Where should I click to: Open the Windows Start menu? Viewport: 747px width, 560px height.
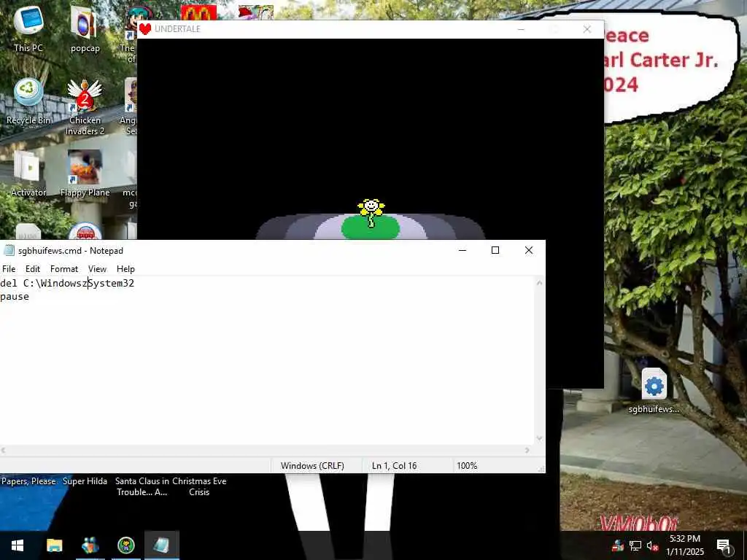pos(18,545)
